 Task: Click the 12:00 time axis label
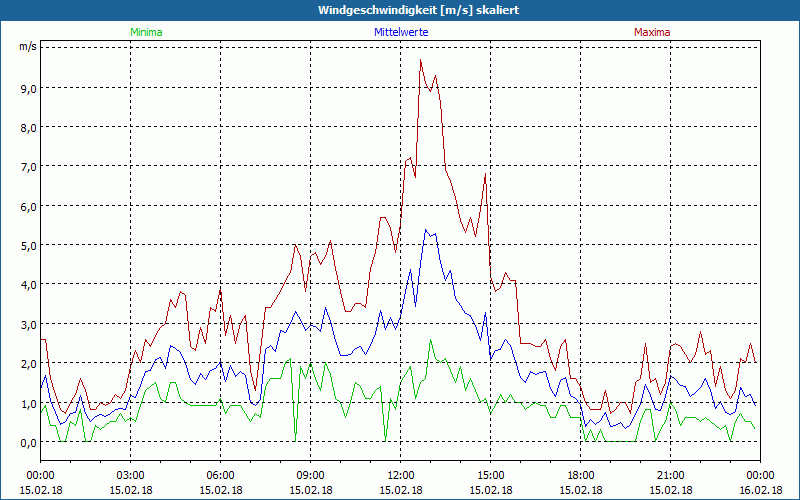click(x=401, y=476)
